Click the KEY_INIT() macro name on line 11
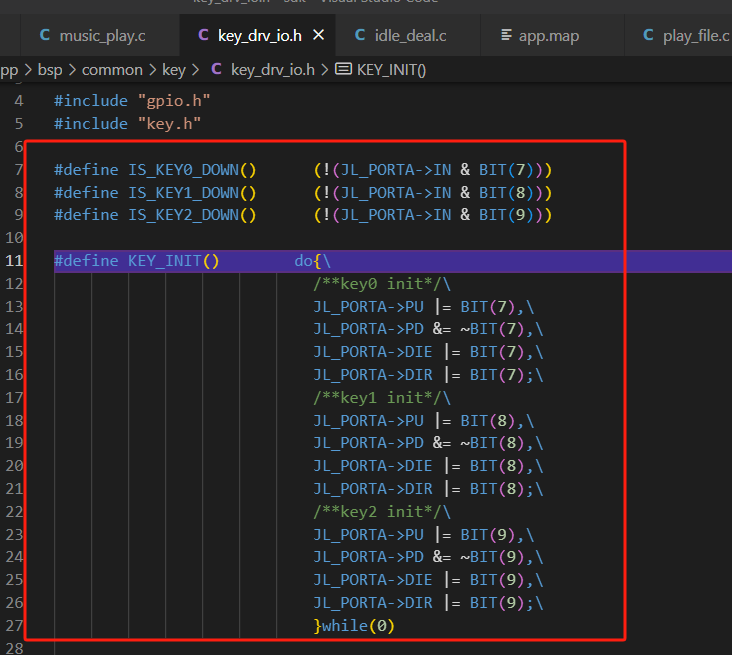The height and width of the screenshot is (655, 732). (173, 261)
